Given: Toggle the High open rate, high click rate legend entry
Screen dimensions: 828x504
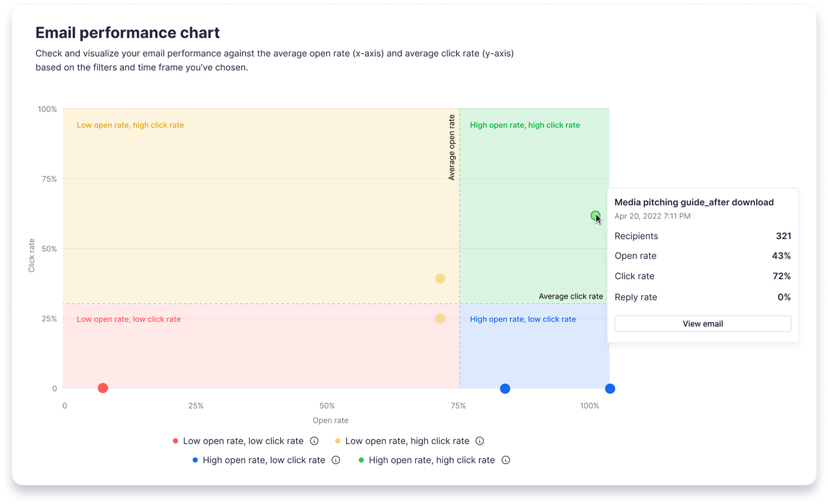Looking at the screenshot, I should 433,460.
